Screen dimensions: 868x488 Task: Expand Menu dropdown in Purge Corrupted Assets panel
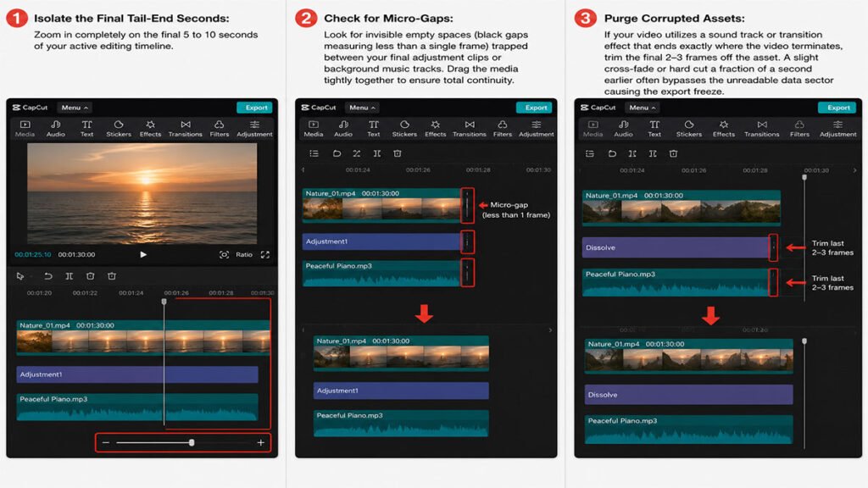[643, 108]
